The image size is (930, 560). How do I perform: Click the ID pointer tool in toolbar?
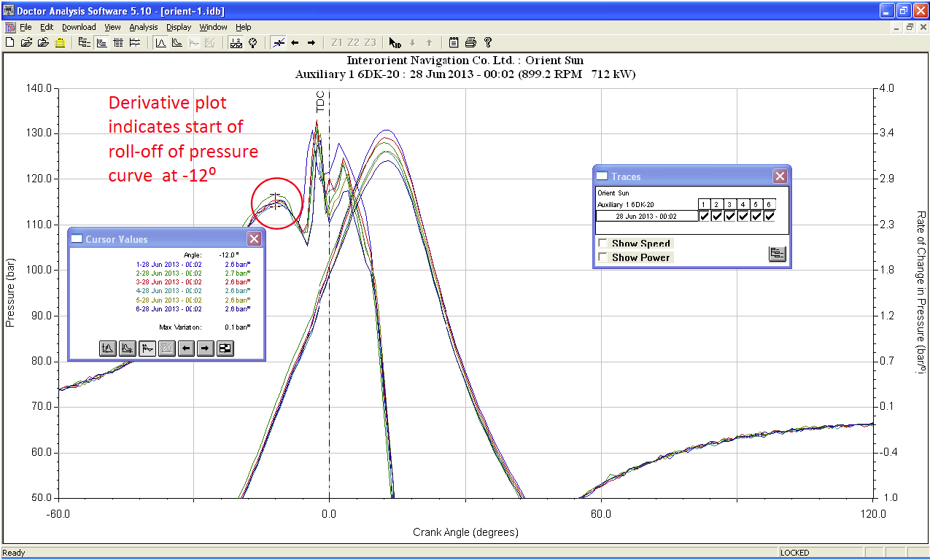point(395,42)
